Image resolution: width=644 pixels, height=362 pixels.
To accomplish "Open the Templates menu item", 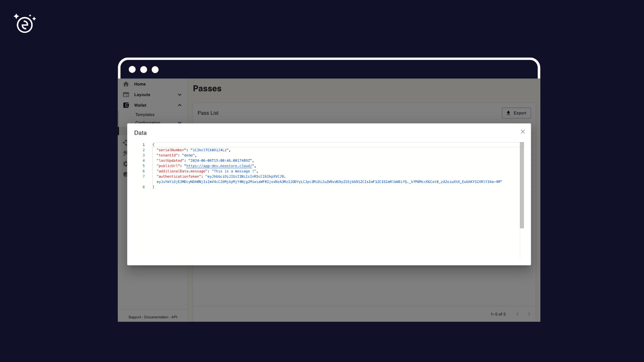I will (x=145, y=115).
